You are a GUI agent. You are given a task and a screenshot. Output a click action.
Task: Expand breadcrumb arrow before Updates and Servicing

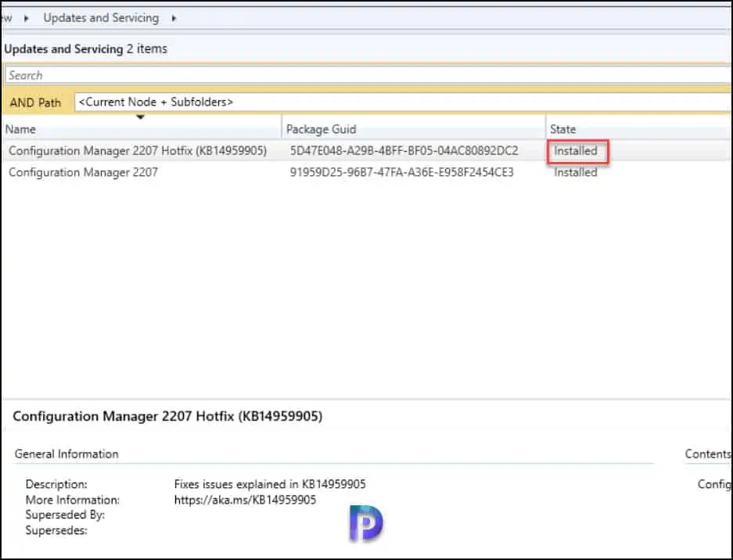click(26, 18)
